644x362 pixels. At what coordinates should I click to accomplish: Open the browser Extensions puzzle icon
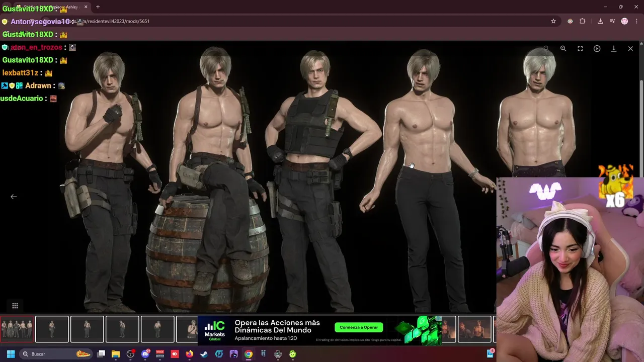(583, 21)
